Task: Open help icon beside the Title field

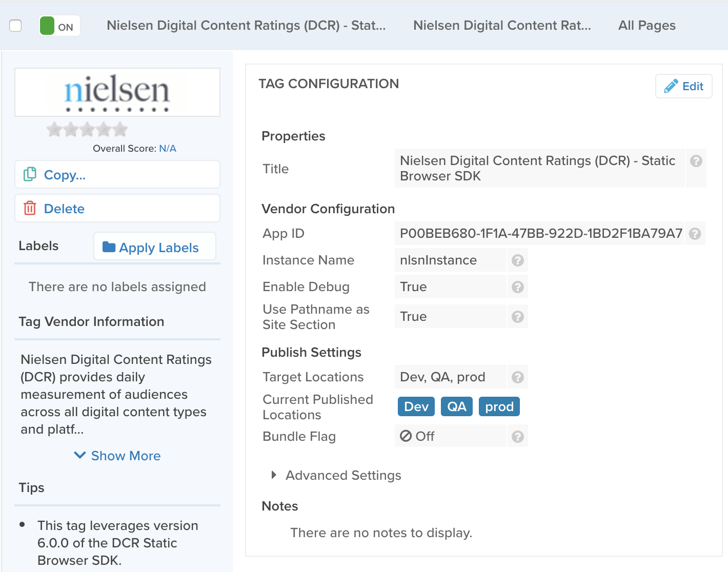Action: click(x=696, y=161)
